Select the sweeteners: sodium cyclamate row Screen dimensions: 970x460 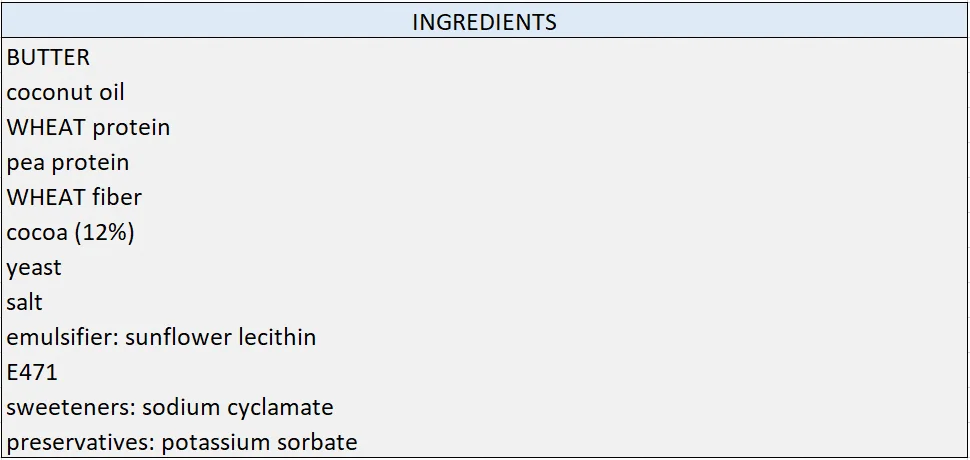484,407
